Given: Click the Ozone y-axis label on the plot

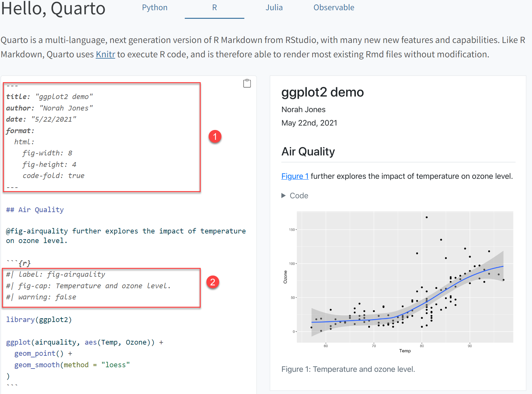Looking at the screenshot, I should click(x=285, y=277).
